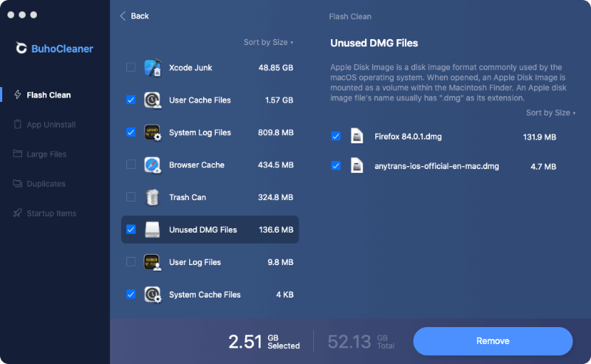Go Back to previous screen
The height and width of the screenshot is (364, 591).
coord(134,16)
